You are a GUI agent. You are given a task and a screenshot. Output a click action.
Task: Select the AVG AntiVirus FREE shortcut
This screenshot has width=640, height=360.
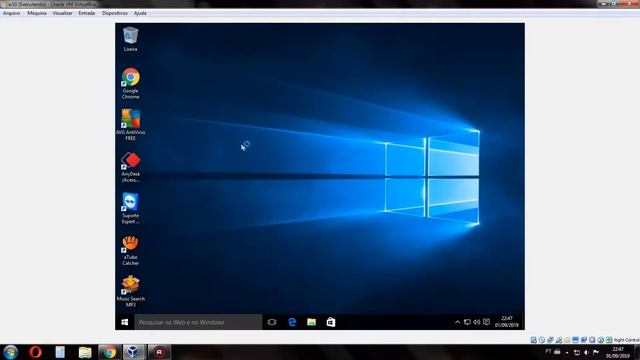coord(131,125)
